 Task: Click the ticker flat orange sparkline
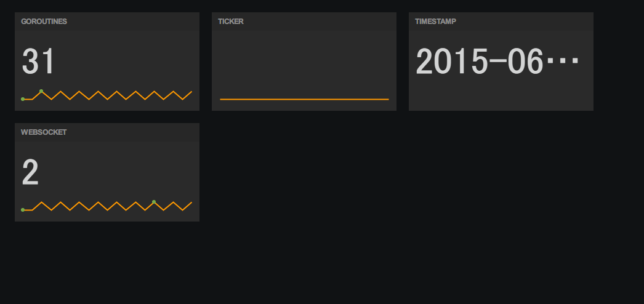click(x=304, y=99)
